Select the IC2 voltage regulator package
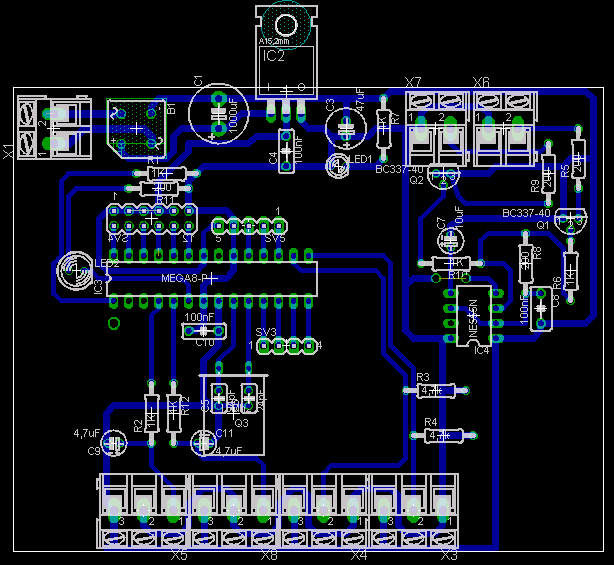Screen dimensions: 614x565 pyautogui.click(x=286, y=52)
